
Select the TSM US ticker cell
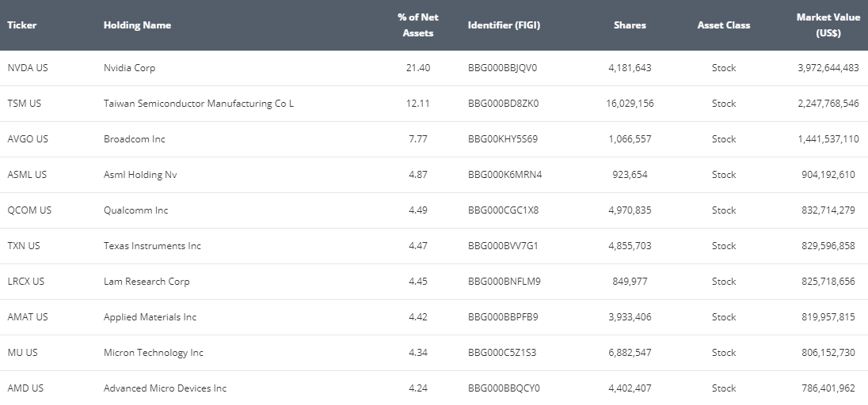click(25, 104)
